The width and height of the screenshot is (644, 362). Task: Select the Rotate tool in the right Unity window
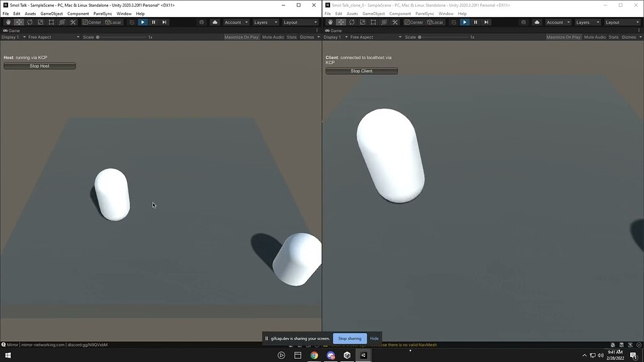click(x=351, y=22)
